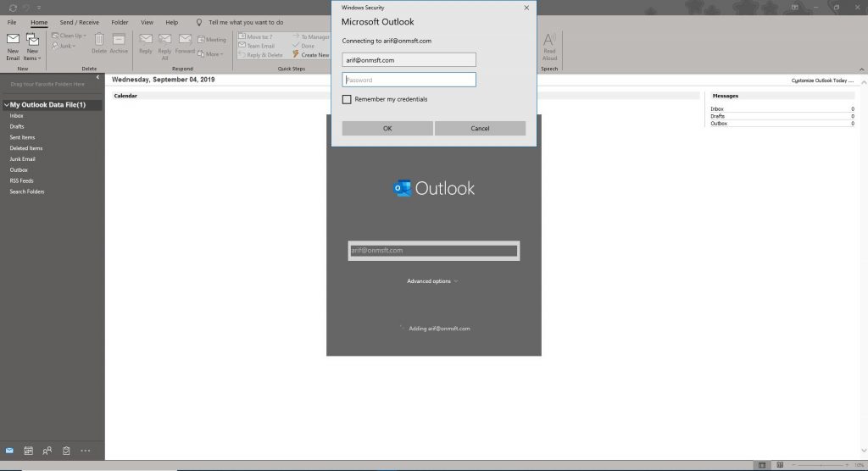Click Create New quick step
Image resolution: width=868 pixels, height=471 pixels.
[x=310, y=55]
